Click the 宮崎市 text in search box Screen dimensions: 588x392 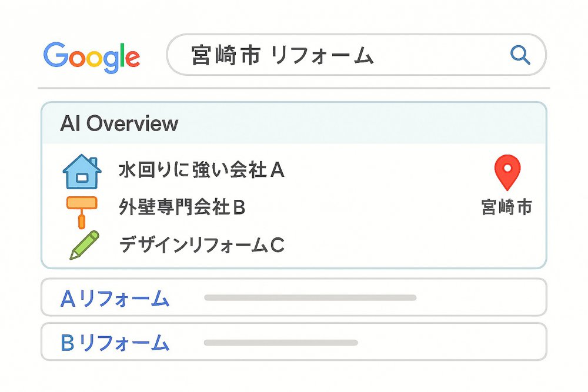(x=226, y=55)
